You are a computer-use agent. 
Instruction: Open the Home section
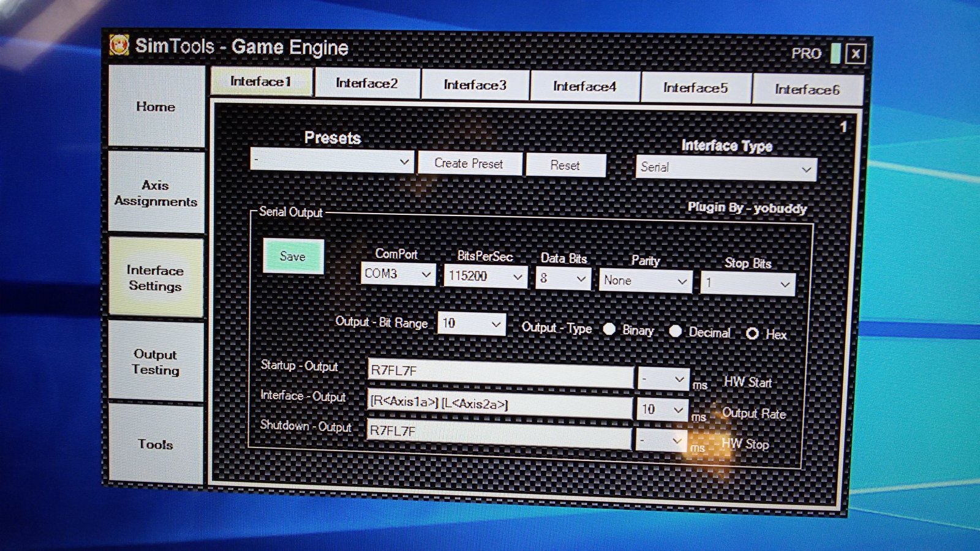click(x=156, y=107)
